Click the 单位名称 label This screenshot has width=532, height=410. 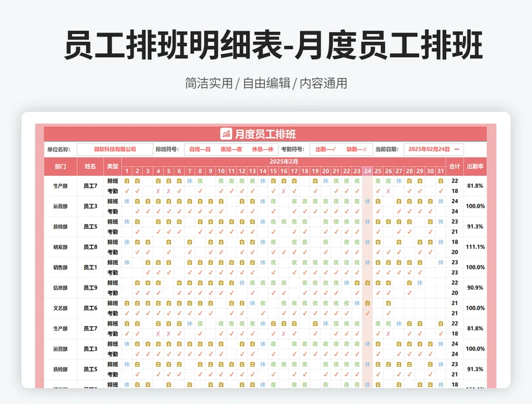(59, 149)
